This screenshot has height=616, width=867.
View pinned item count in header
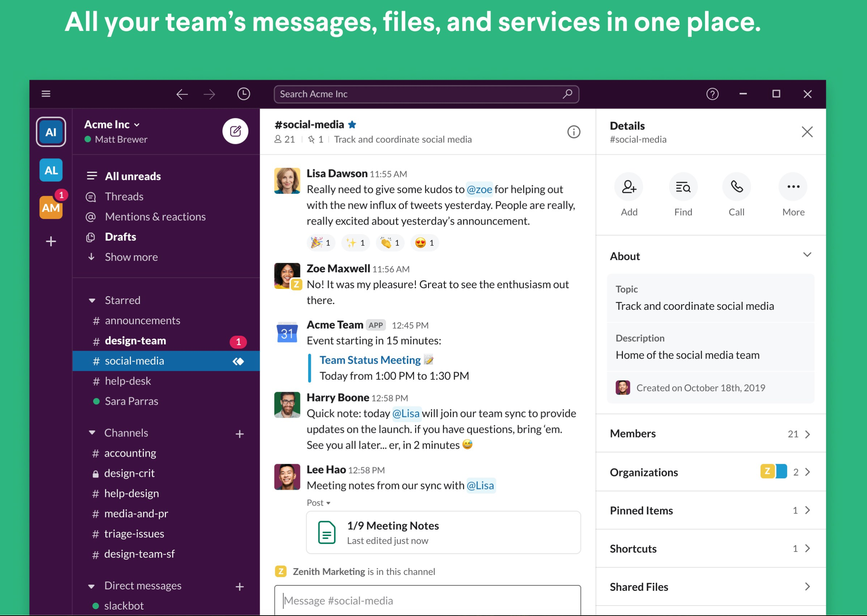316,140
